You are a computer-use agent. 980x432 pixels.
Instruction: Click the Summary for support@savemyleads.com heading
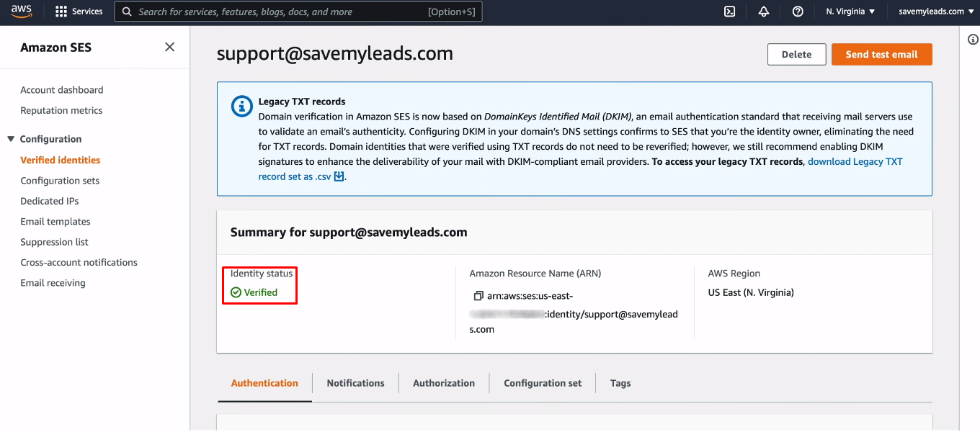pyautogui.click(x=349, y=233)
